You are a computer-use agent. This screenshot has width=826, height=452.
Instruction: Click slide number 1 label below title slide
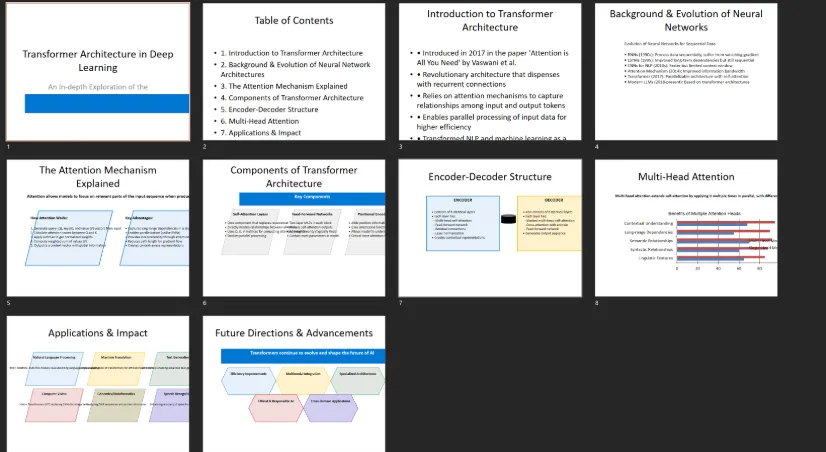point(8,146)
